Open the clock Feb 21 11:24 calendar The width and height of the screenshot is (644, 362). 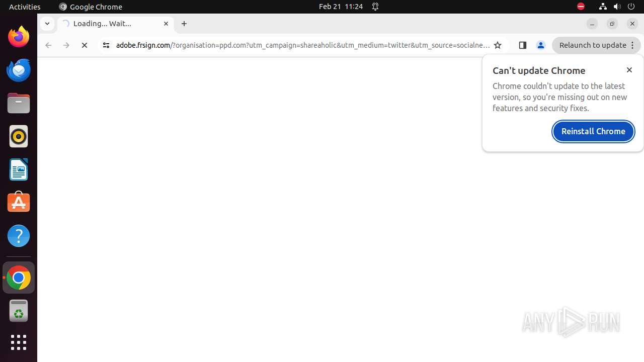point(341,7)
